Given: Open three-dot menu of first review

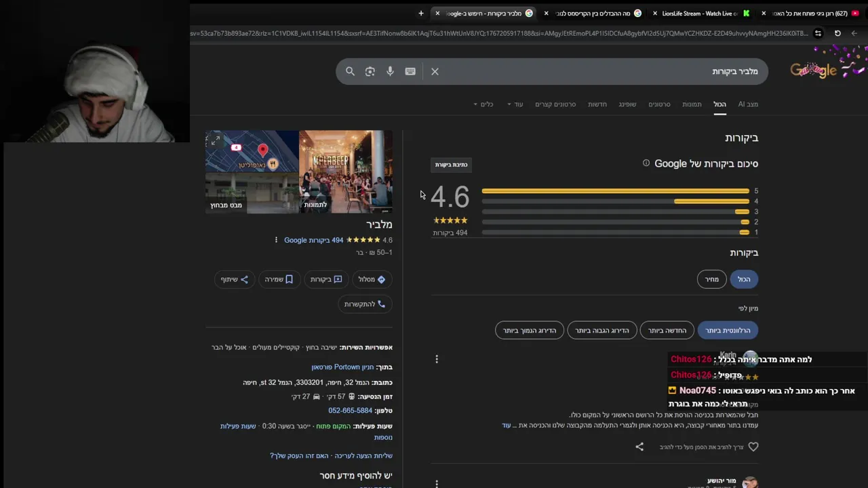Looking at the screenshot, I should click(437, 359).
